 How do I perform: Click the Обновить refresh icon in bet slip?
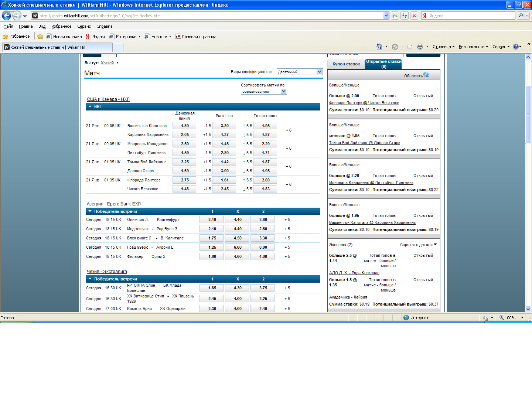click(426, 75)
